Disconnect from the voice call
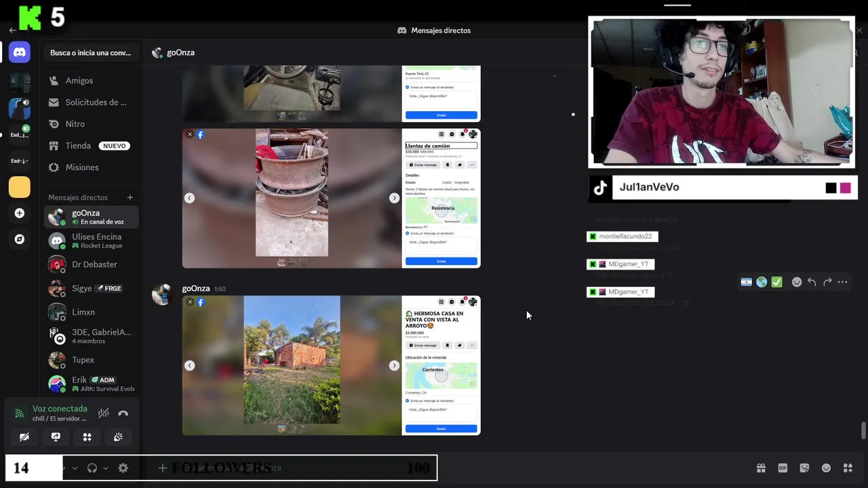The image size is (868, 488). (x=123, y=413)
